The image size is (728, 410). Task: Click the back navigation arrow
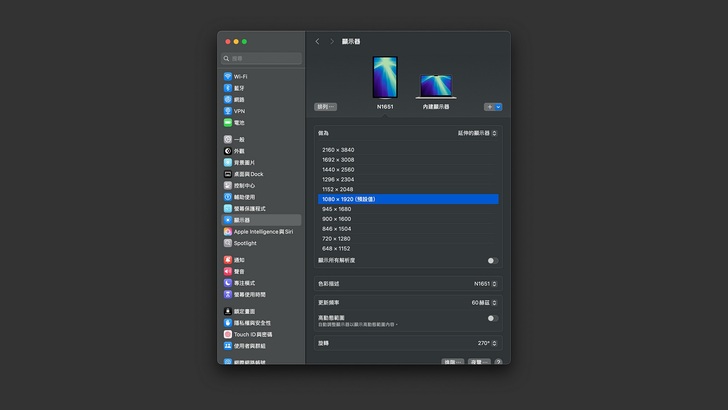click(317, 41)
